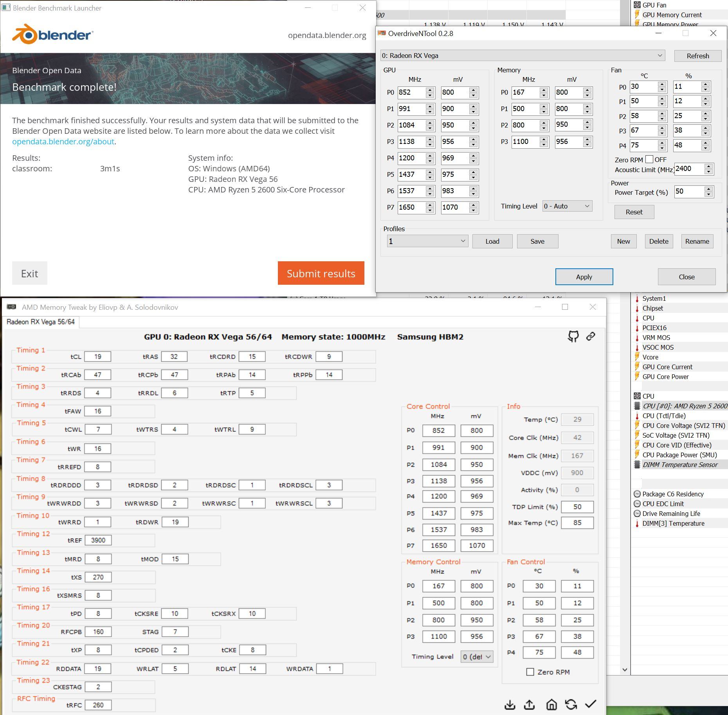This screenshot has width=728, height=715.
Task: Click the CPU (Tctl/Tdie) thermometer icon
Action: pos(637,416)
